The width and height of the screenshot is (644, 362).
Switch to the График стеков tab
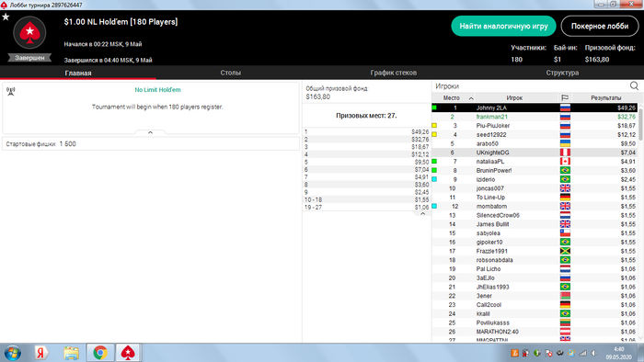394,73
